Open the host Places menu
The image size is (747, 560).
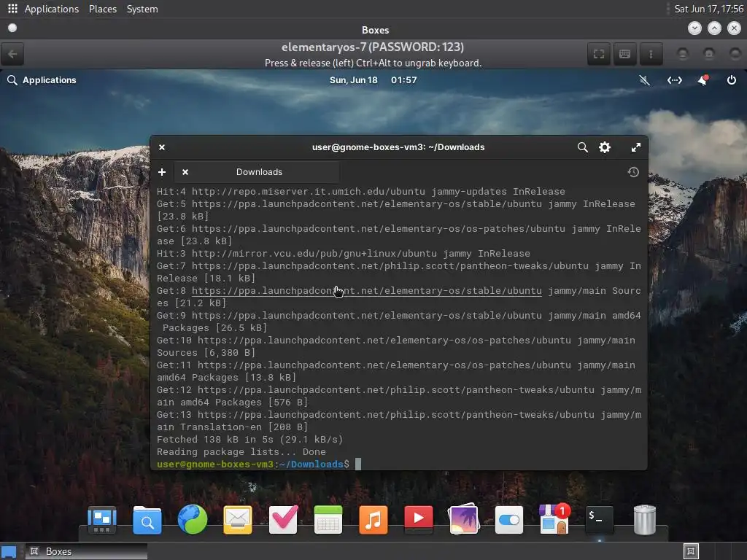[103, 9]
